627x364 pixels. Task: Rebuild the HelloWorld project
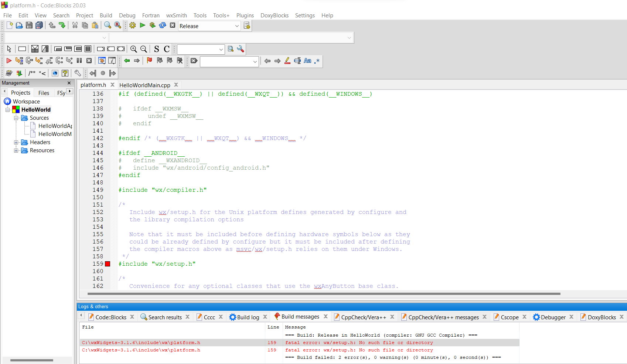(x=163, y=25)
